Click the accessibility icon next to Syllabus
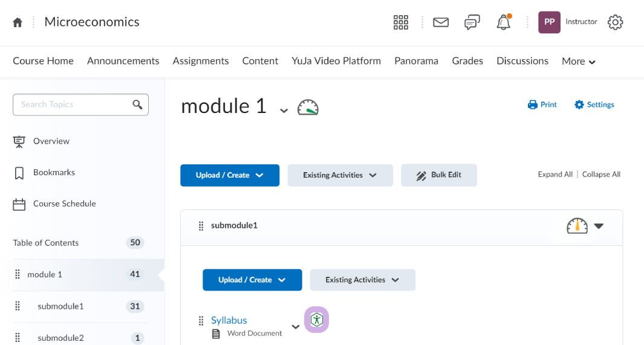The width and height of the screenshot is (644, 345). tap(316, 320)
